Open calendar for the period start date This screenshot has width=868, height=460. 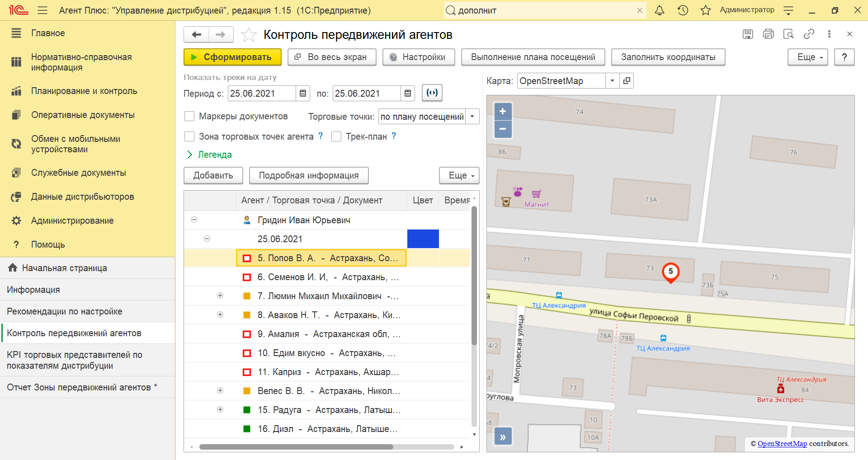[303, 94]
